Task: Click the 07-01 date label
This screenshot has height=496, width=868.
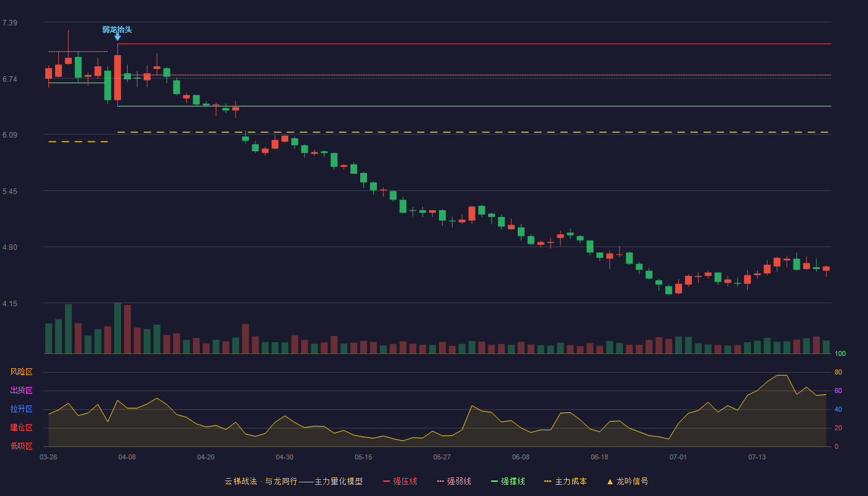Action: (678, 457)
